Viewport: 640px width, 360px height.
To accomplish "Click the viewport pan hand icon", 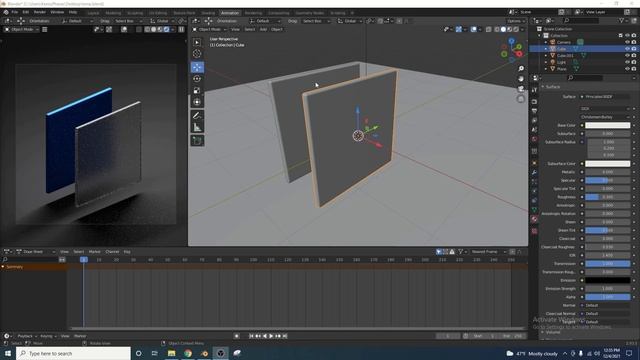I will click(x=521, y=79).
